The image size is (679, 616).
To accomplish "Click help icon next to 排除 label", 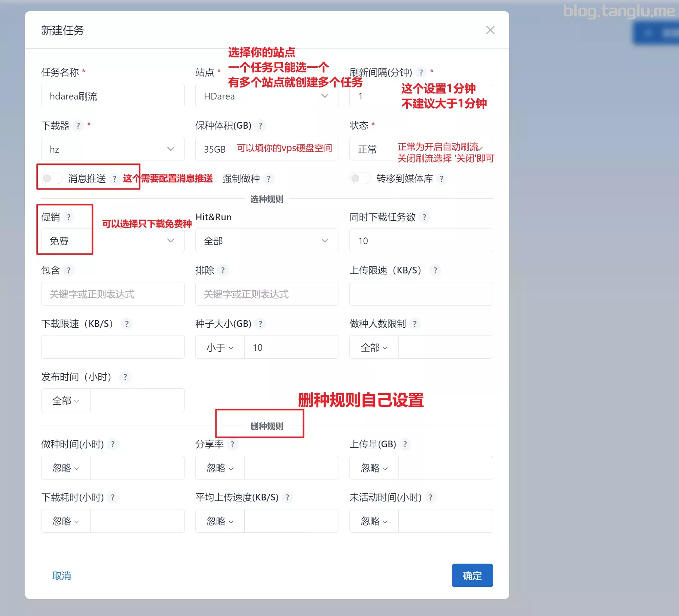I will click(223, 270).
